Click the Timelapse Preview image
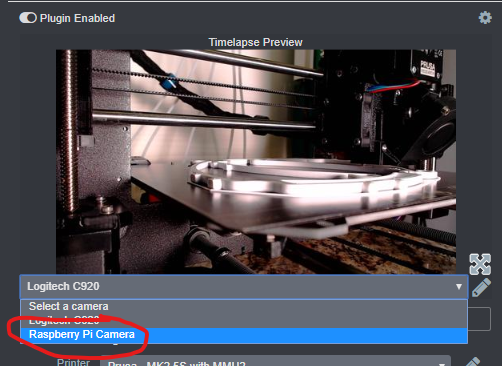Image resolution: width=502 pixels, height=366 pixels. point(256,162)
